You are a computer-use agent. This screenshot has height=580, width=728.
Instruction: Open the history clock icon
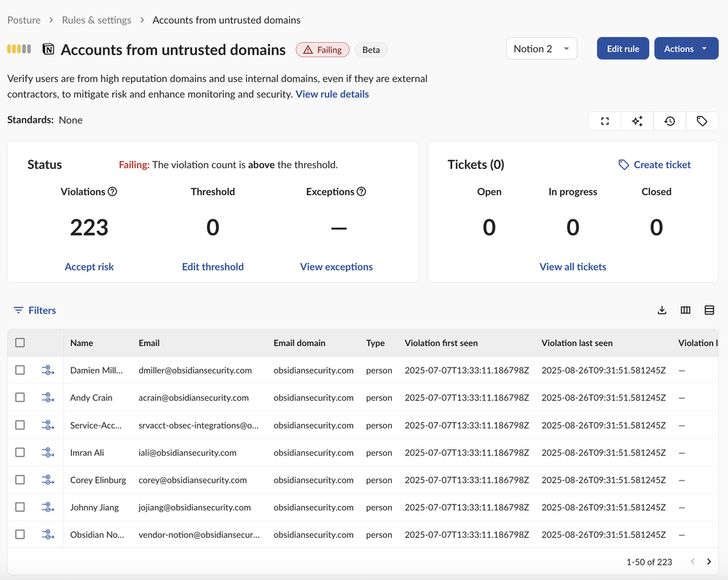pos(669,121)
